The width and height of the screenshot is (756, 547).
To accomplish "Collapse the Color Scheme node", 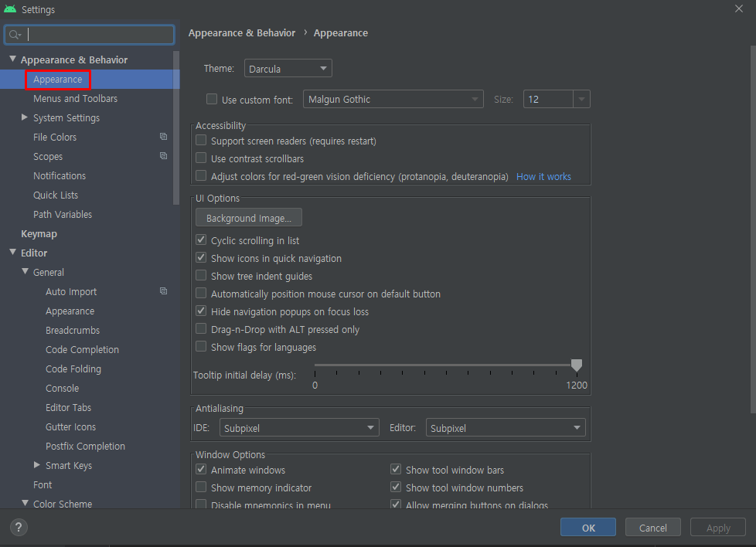I will (x=25, y=503).
